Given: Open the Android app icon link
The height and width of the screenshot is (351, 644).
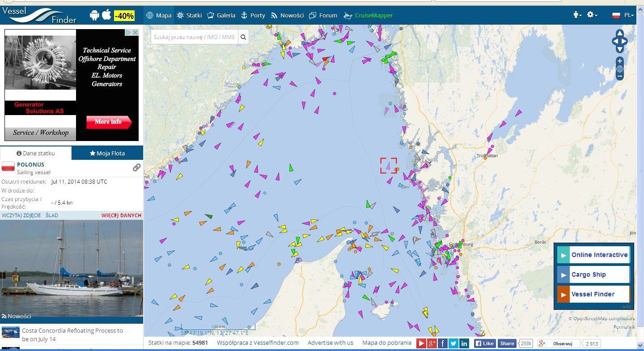Looking at the screenshot, I should coord(94,15).
